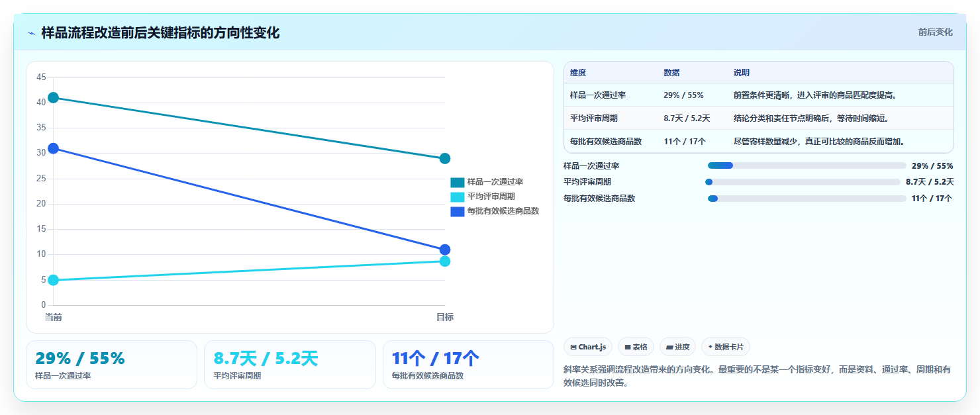This screenshot has height=415, width=980.
Task: Toggle 每批有效候选商品数 legend swatch
Action: click(457, 211)
